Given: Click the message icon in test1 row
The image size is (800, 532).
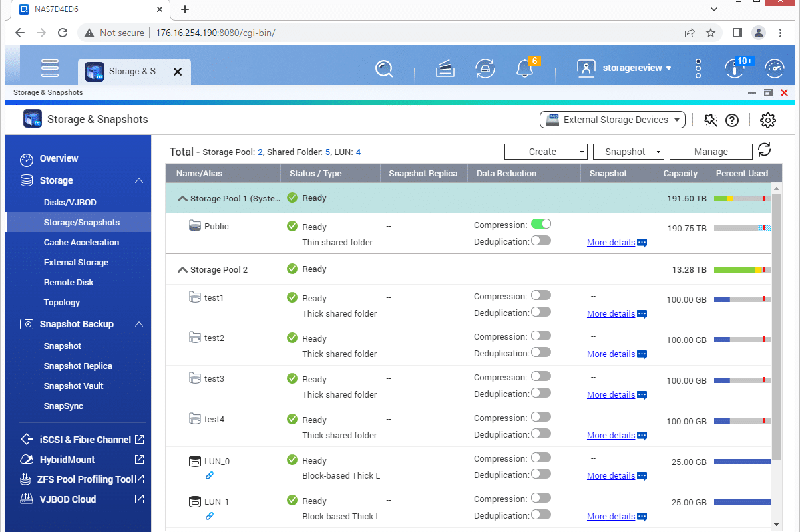Looking at the screenshot, I should [642, 314].
